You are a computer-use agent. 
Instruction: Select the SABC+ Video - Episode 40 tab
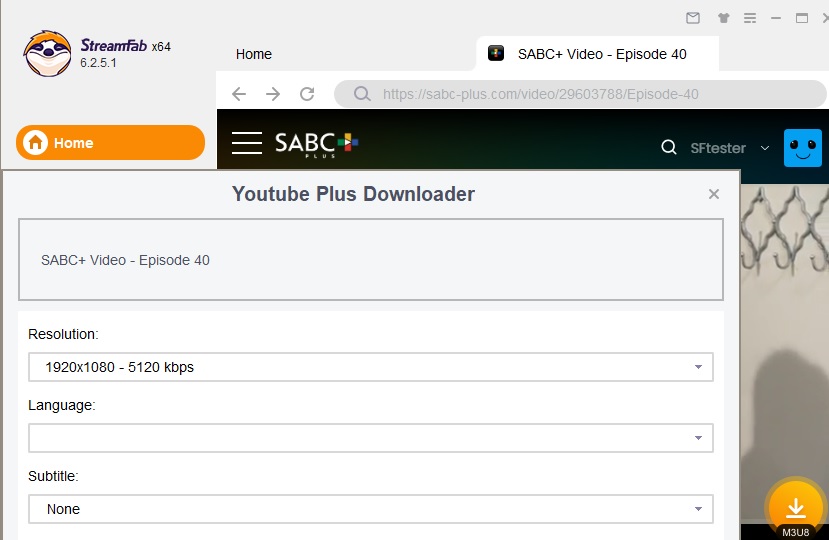click(x=597, y=53)
